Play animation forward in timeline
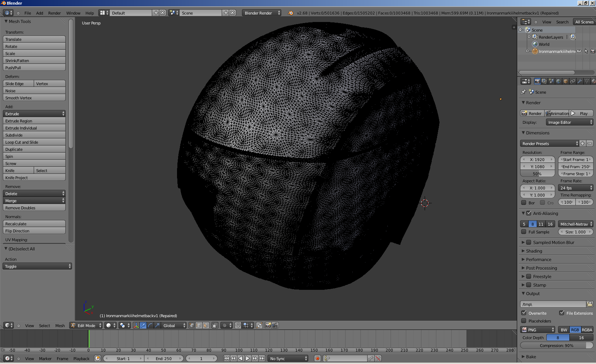 point(248,358)
